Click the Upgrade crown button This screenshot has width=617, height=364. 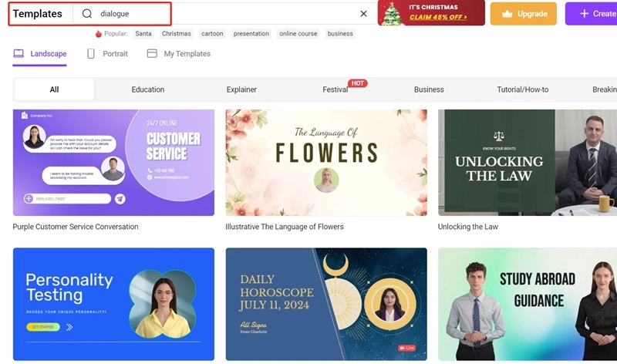(524, 14)
